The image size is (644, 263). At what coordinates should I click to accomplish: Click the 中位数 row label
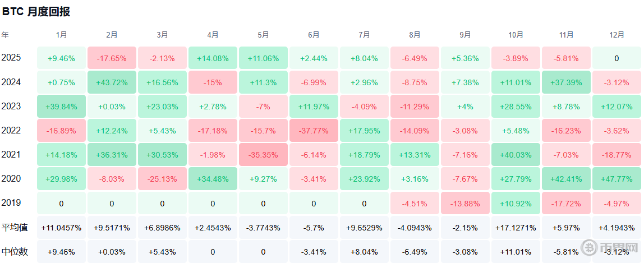point(15,252)
